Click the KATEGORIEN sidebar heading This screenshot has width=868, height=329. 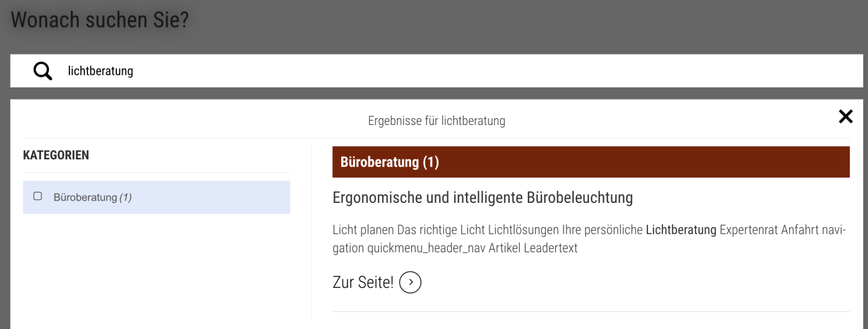coord(56,155)
